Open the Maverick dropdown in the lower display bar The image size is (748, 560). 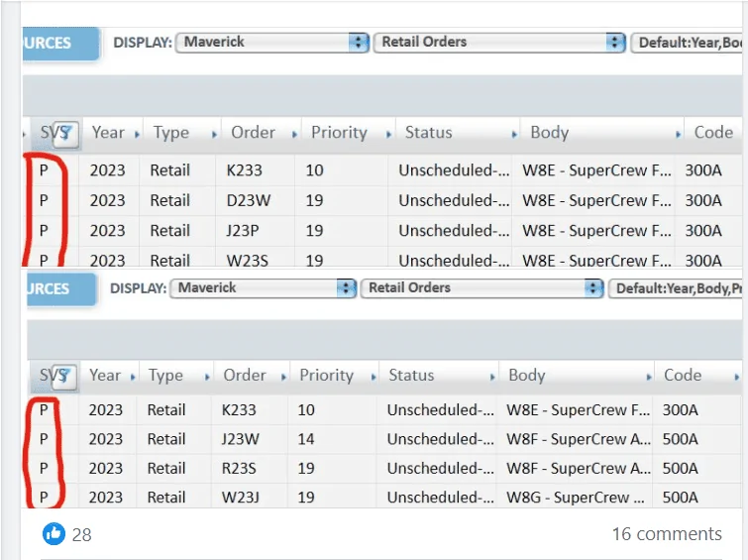pos(263,287)
